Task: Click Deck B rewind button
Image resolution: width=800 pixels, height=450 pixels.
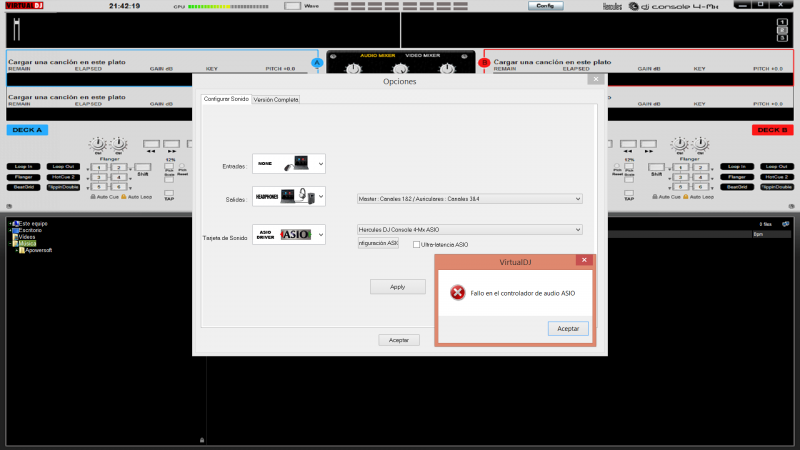Action: tap(628, 144)
